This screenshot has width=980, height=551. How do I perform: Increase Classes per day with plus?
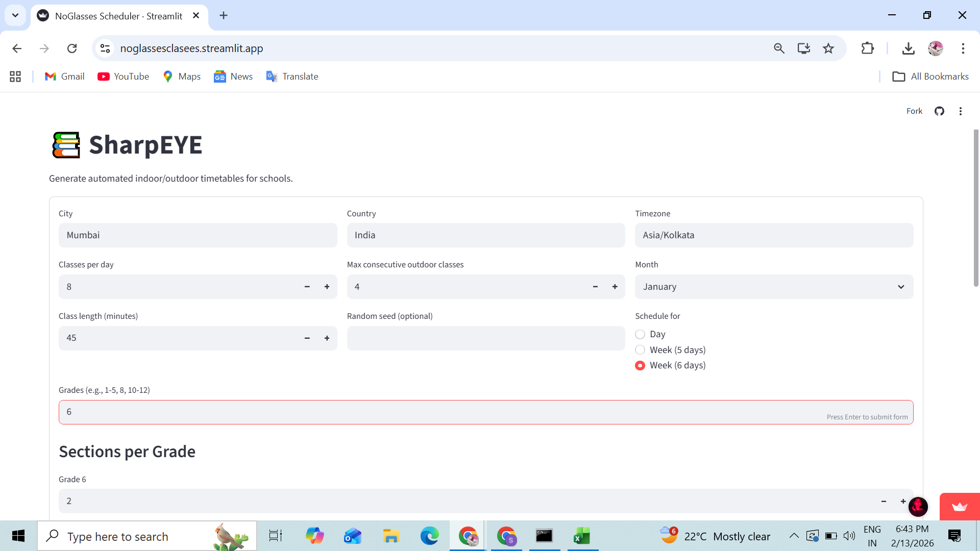327,287
